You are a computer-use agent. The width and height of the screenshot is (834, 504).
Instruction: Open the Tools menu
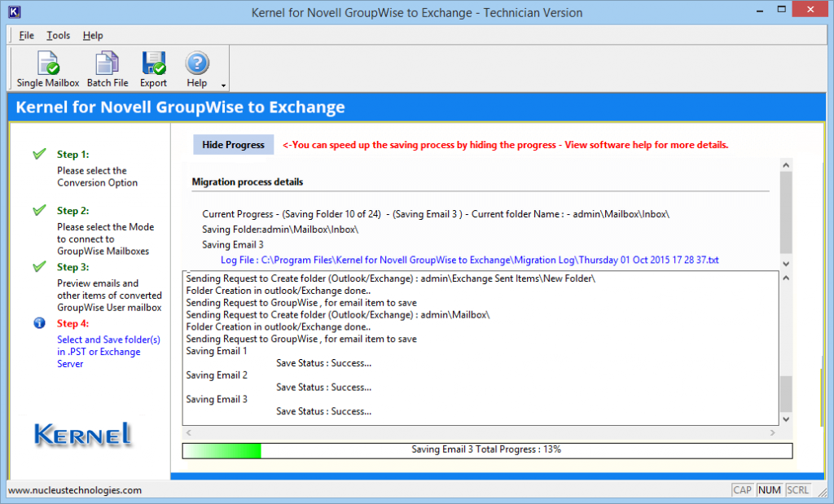pyautogui.click(x=58, y=35)
